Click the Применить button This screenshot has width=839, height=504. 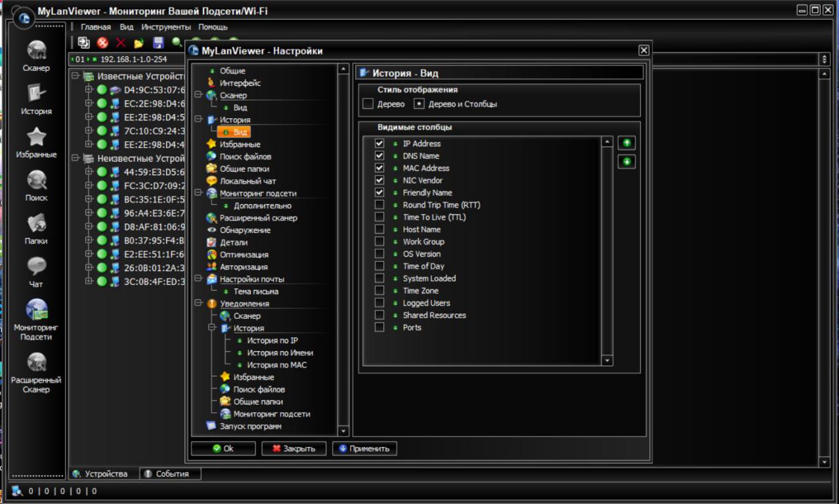(x=364, y=449)
